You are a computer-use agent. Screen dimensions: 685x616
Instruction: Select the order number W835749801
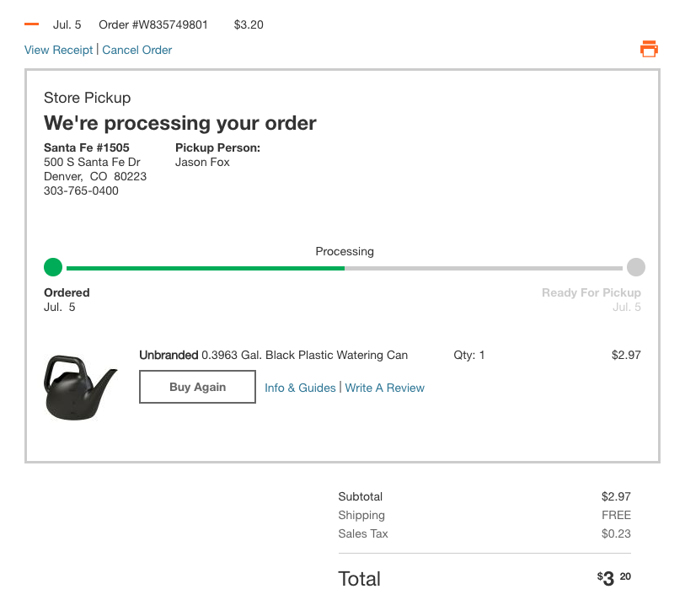click(153, 24)
